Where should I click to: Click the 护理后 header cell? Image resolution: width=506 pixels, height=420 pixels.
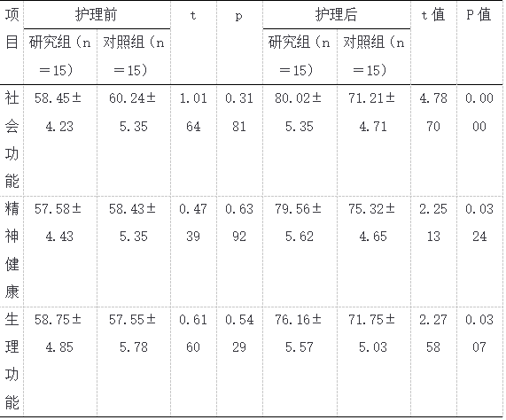click(x=337, y=15)
